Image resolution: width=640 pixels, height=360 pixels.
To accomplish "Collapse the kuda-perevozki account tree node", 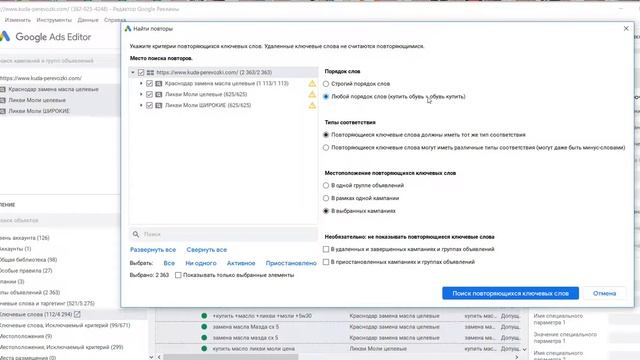I will point(133,72).
